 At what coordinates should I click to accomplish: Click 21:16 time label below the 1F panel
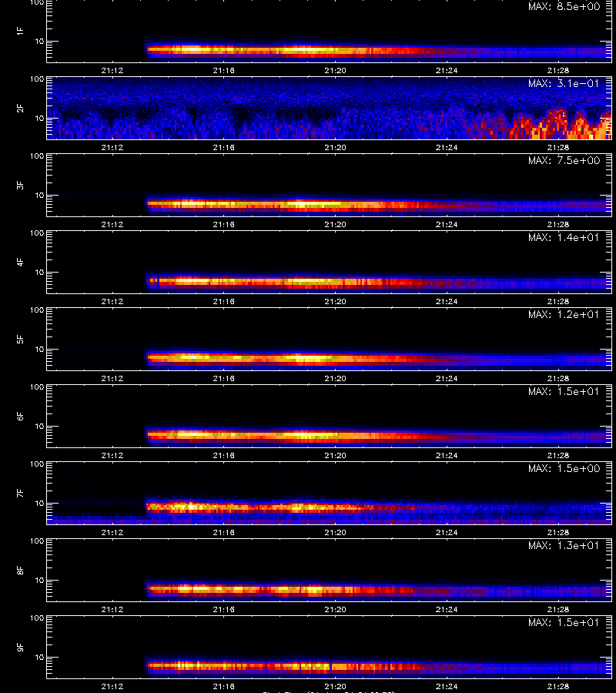point(223,70)
